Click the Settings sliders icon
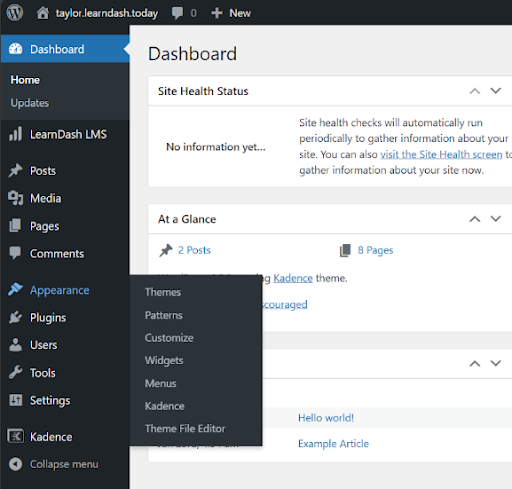512x489 pixels. 15,400
